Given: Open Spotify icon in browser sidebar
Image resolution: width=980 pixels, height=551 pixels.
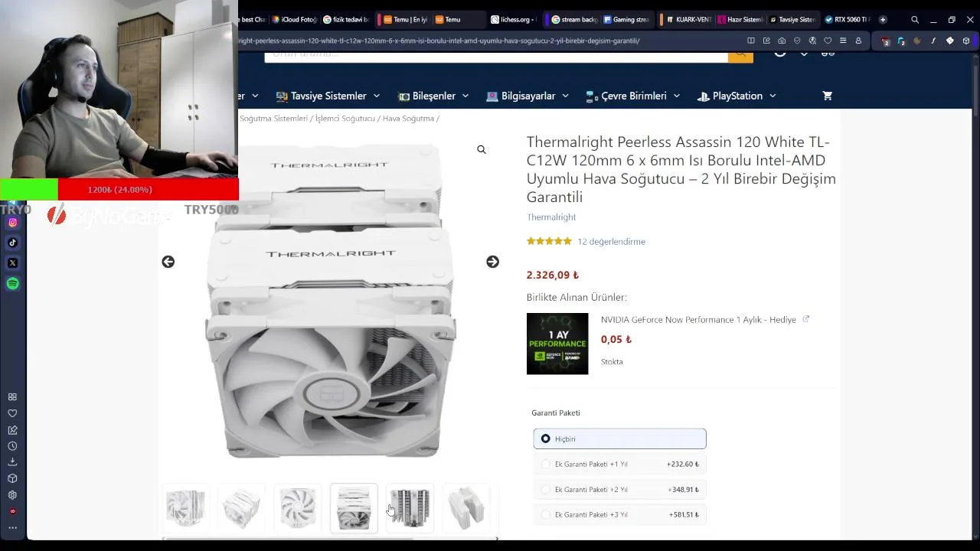Looking at the screenshot, I should [12, 284].
